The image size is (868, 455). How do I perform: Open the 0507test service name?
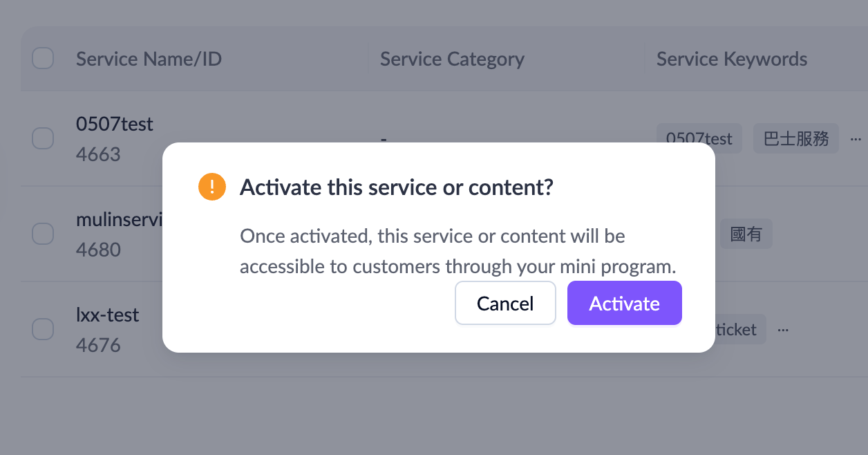tap(115, 124)
